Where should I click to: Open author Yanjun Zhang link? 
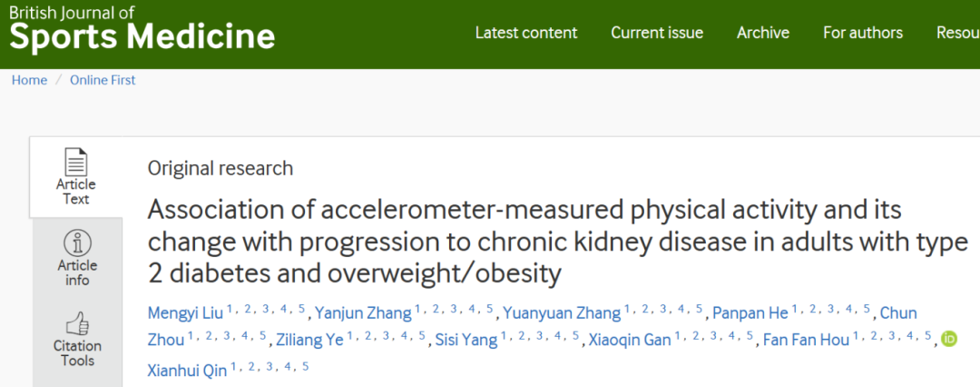coord(363,313)
